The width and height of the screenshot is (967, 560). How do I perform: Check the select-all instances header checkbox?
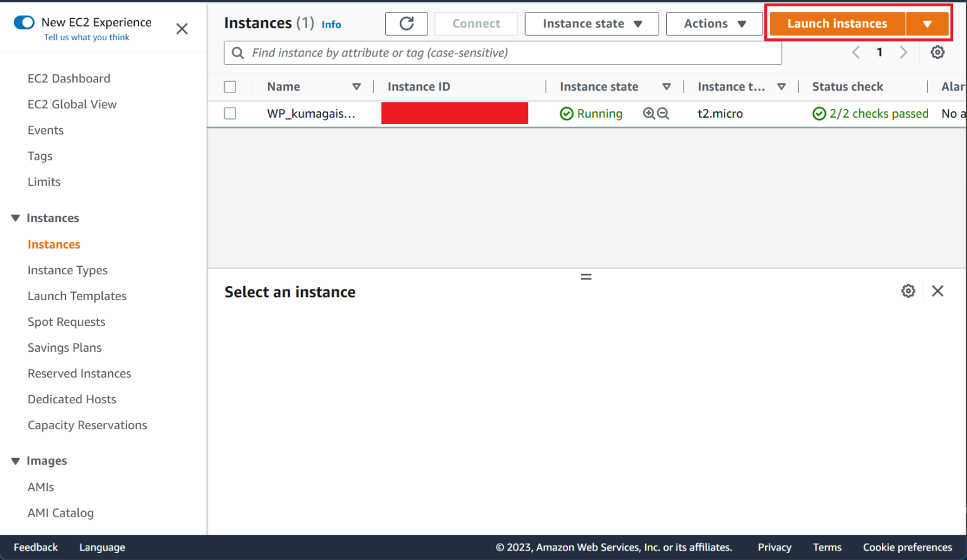[230, 86]
